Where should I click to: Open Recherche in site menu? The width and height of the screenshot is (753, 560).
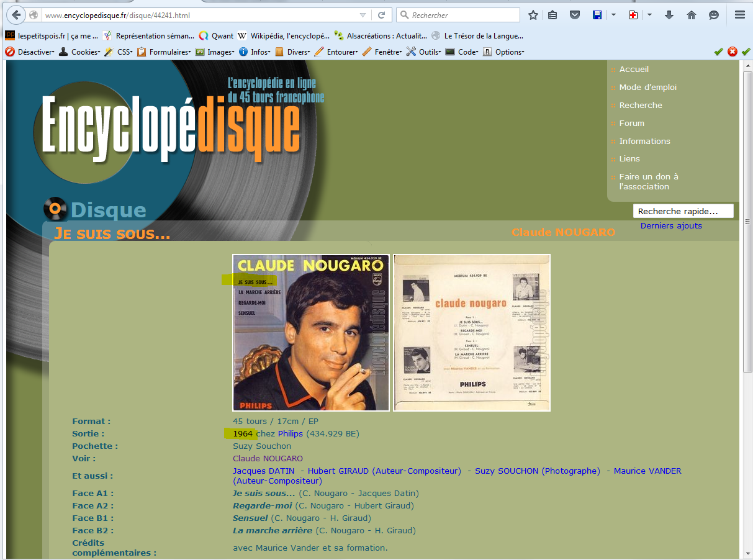pyautogui.click(x=641, y=106)
